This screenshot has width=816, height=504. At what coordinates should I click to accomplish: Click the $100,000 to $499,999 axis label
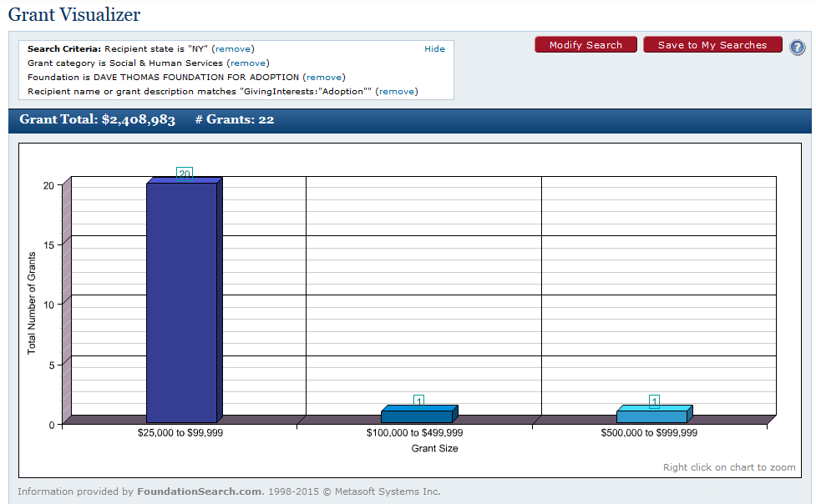[x=414, y=433]
